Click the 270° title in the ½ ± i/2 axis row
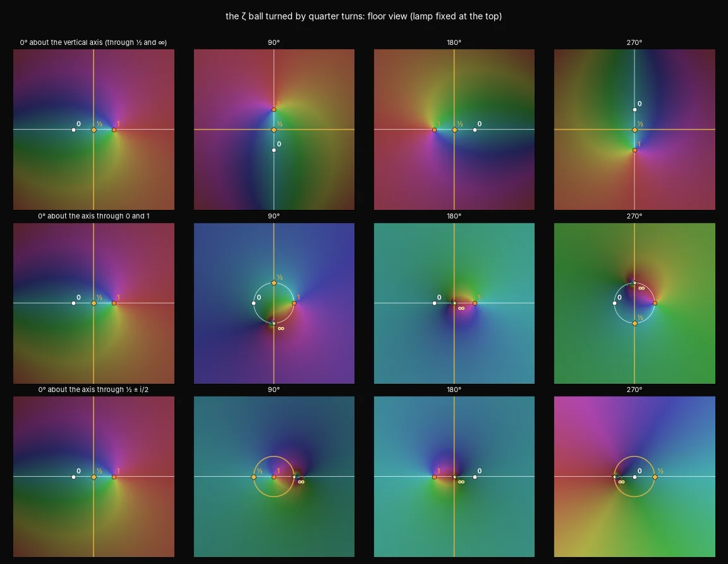 pyautogui.click(x=634, y=389)
